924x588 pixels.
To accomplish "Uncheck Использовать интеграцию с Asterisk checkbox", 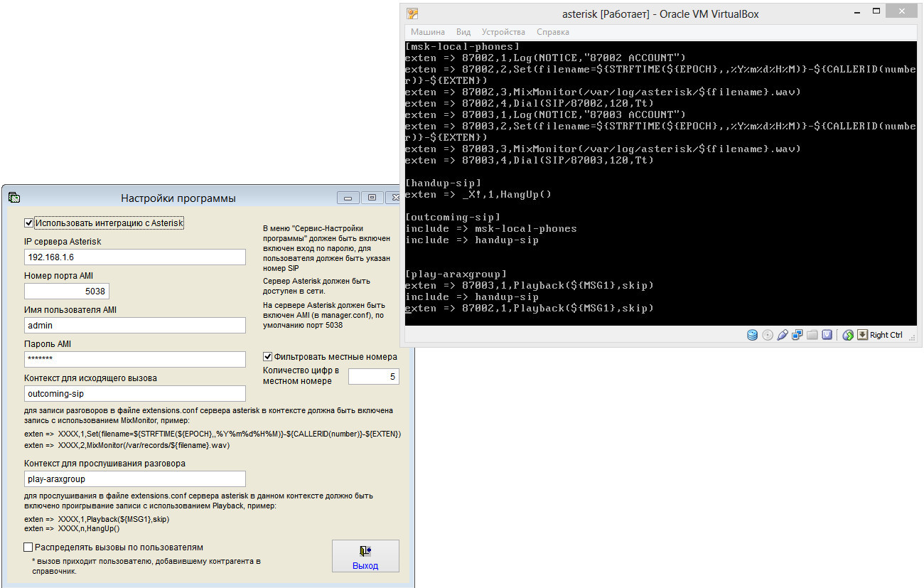I will [x=29, y=223].
